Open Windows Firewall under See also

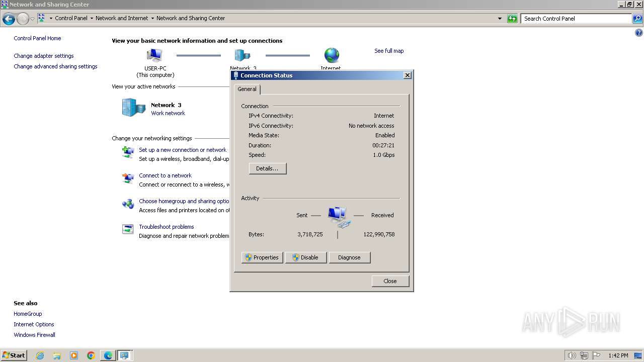coord(34,335)
